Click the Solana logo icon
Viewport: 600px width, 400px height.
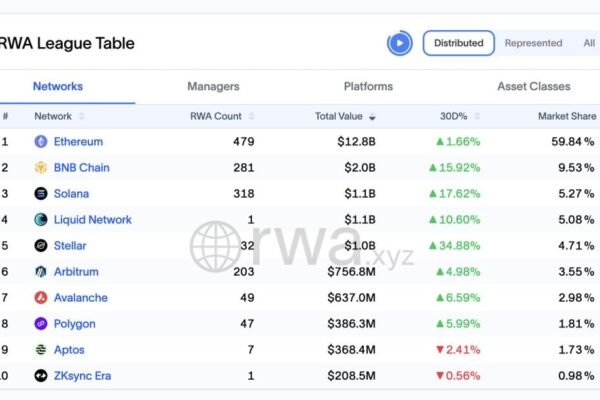pos(41,194)
